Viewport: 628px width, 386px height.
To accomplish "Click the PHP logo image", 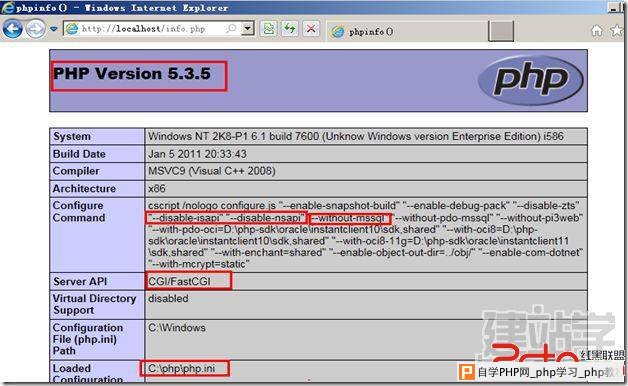I will click(x=531, y=80).
